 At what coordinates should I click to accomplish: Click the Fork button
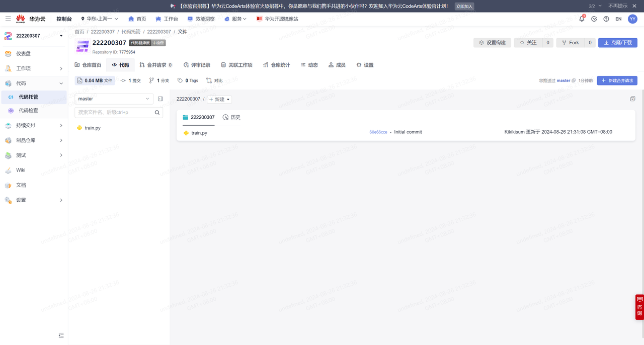click(x=571, y=43)
